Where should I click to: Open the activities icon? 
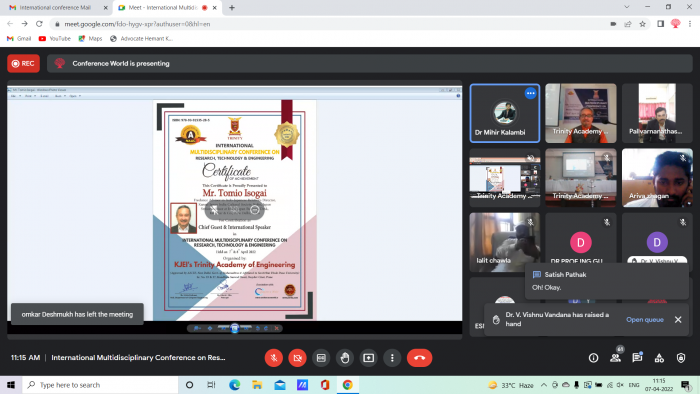[659, 358]
